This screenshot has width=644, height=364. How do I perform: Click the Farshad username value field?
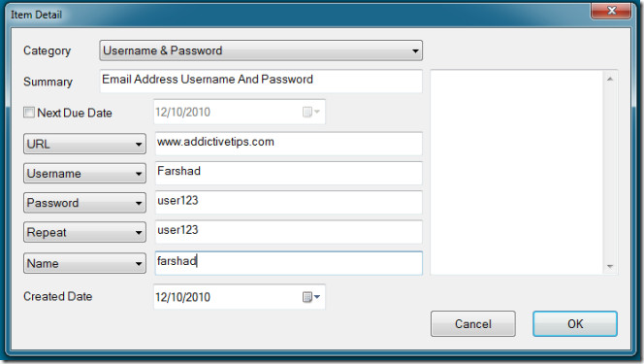289,173
